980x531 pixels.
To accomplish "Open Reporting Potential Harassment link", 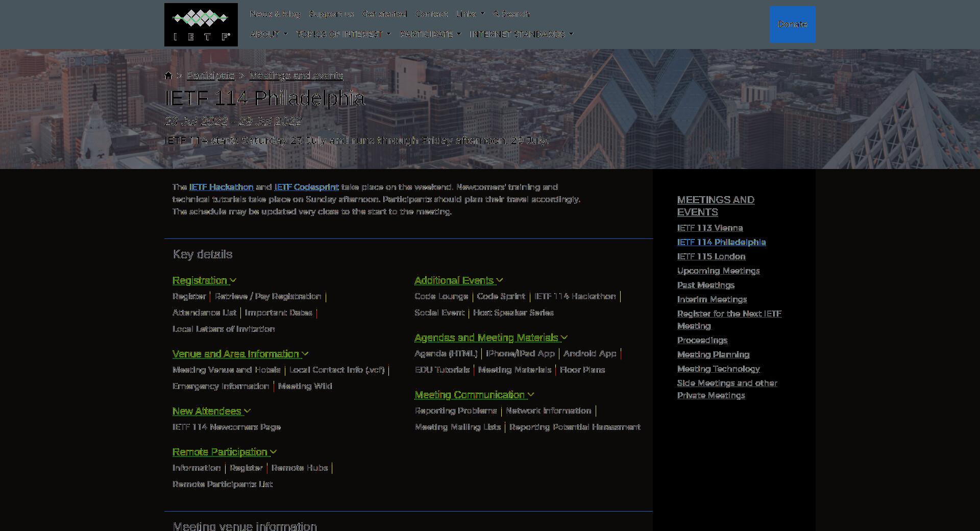I will point(575,427).
